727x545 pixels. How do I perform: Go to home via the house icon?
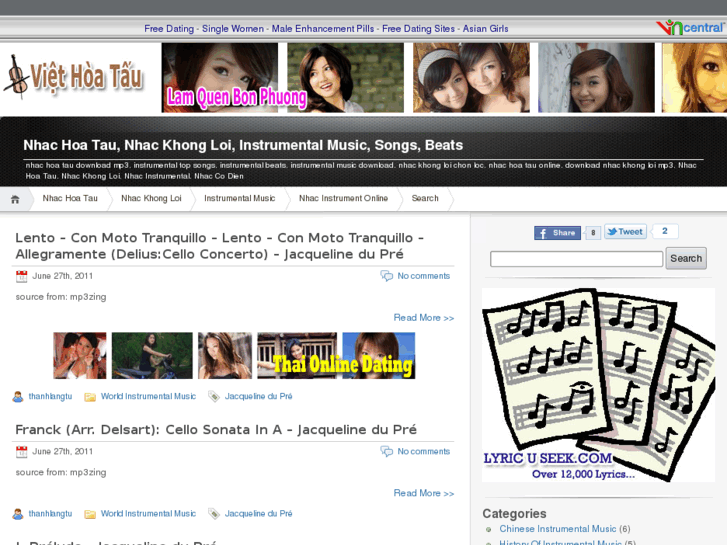coord(15,199)
